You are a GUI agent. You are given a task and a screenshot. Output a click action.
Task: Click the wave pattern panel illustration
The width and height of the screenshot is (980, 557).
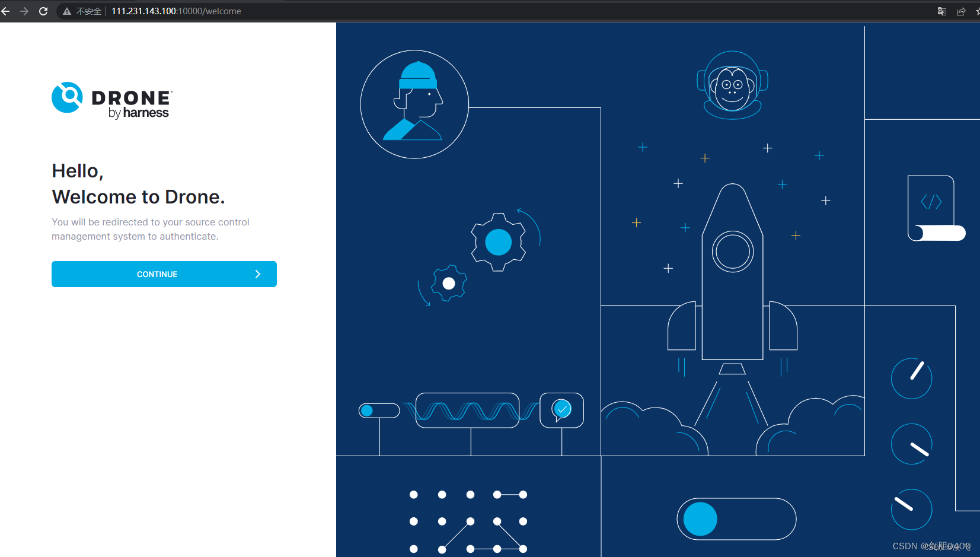coord(468,410)
